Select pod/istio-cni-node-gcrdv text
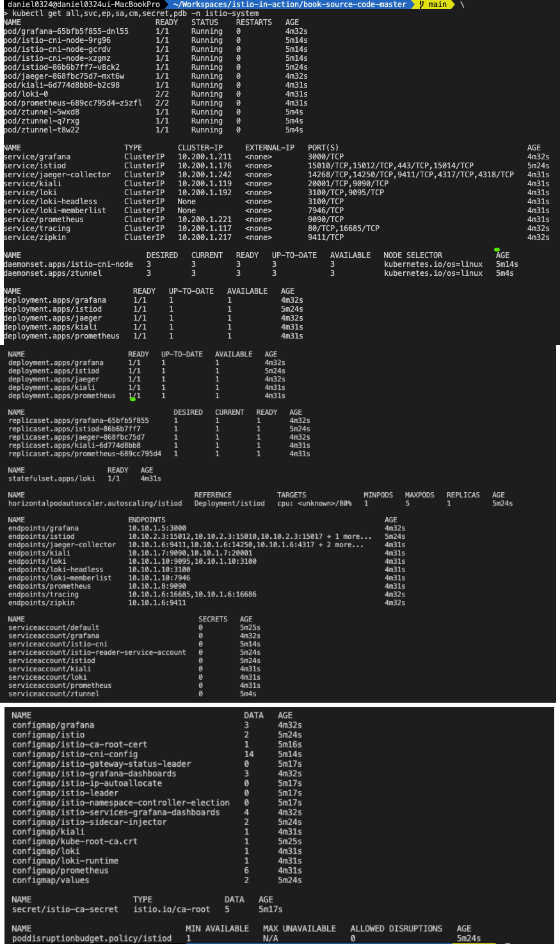 pos(57,49)
